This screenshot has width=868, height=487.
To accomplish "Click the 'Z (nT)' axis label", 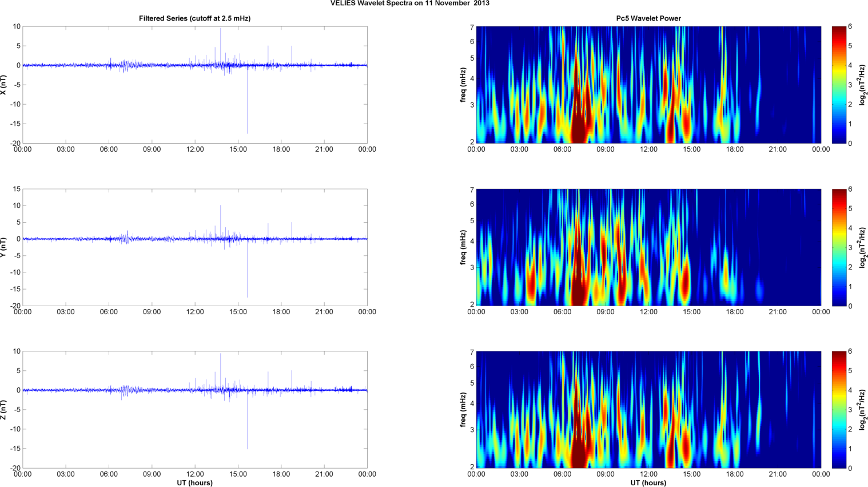I will 4,410.
